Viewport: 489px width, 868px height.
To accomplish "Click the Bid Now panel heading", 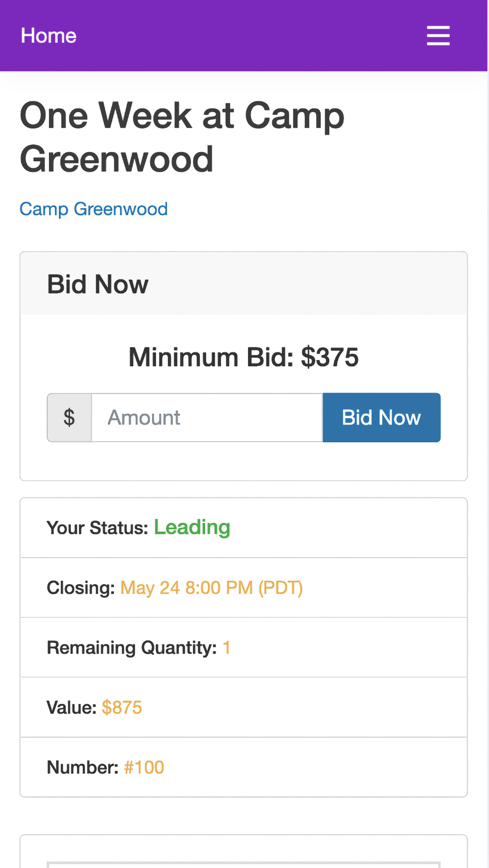I will [98, 284].
